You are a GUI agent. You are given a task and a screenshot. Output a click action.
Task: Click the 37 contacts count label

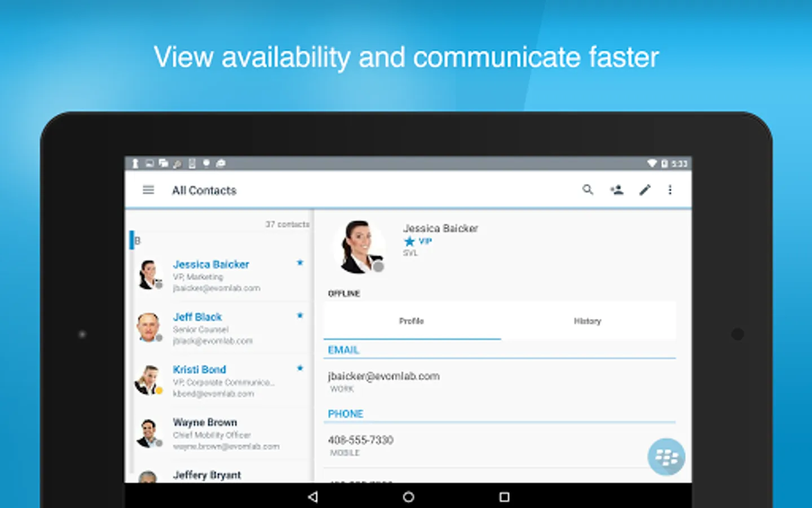pyautogui.click(x=288, y=224)
